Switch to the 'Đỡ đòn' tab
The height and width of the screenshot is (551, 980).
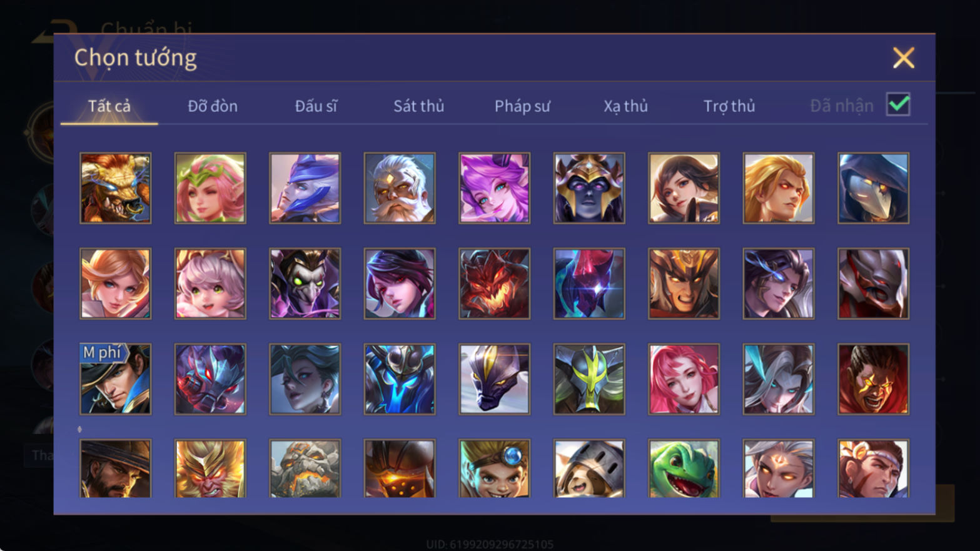[x=213, y=106]
